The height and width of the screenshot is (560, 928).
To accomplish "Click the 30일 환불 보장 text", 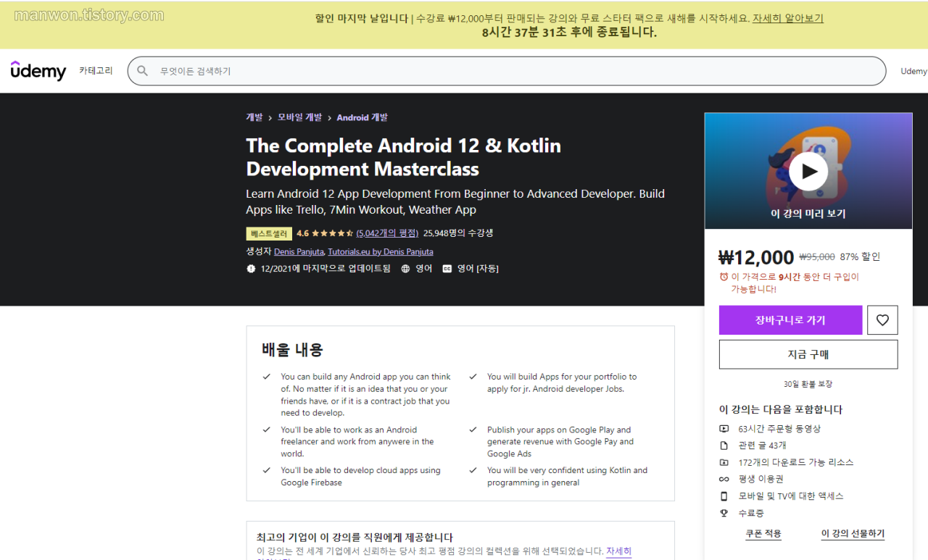I will (808, 384).
